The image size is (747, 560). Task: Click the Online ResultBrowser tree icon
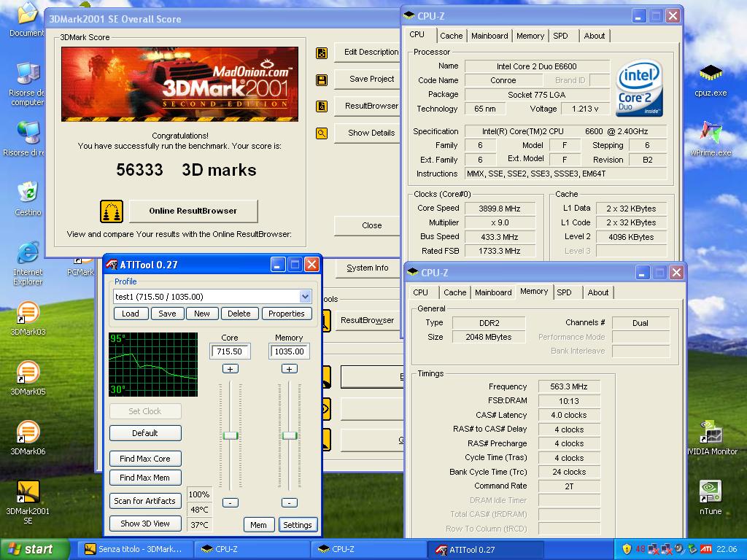[112, 211]
